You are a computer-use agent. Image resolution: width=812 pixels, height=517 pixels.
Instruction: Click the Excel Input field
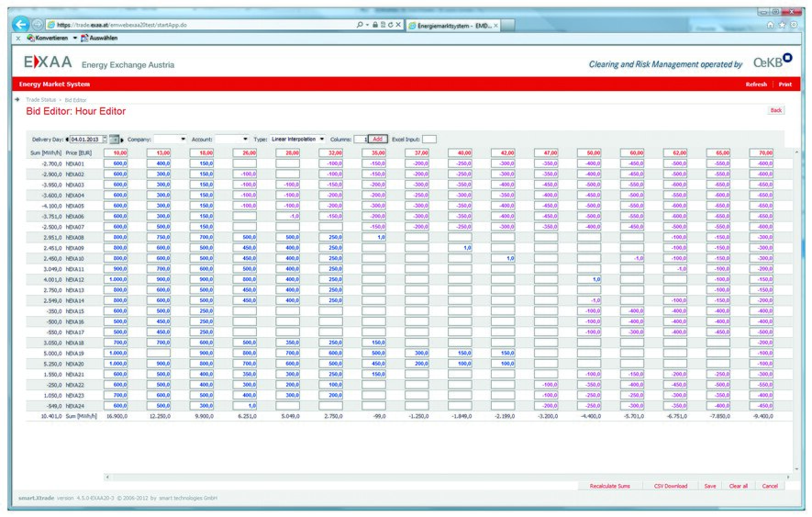click(x=429, y=139)
